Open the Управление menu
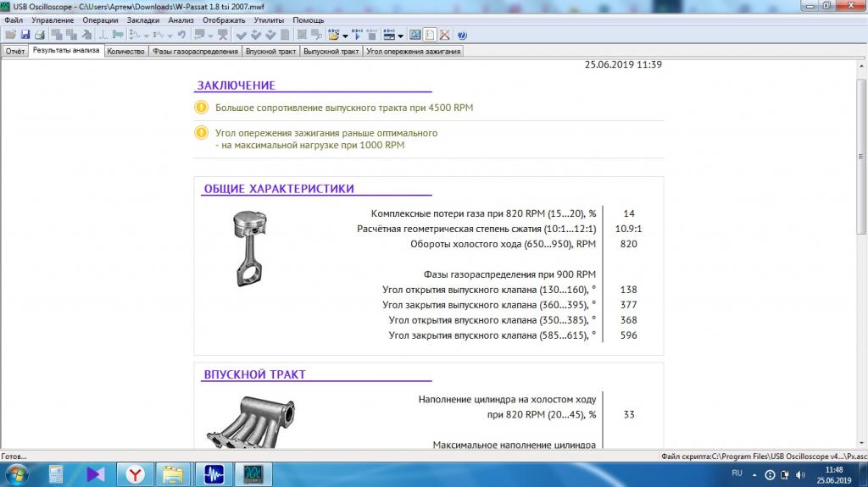This screenshot has height=487, width=868. 53,20
